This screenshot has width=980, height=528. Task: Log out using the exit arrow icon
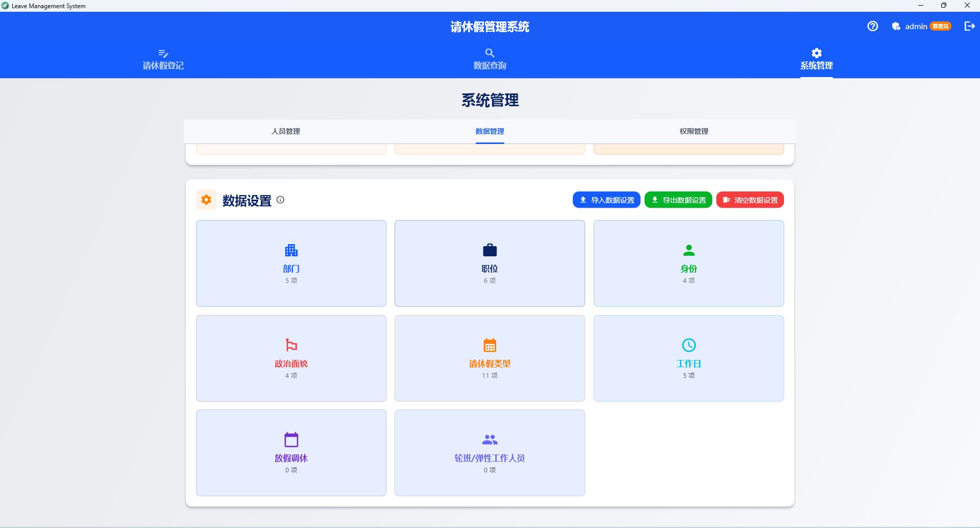(968, 26)
